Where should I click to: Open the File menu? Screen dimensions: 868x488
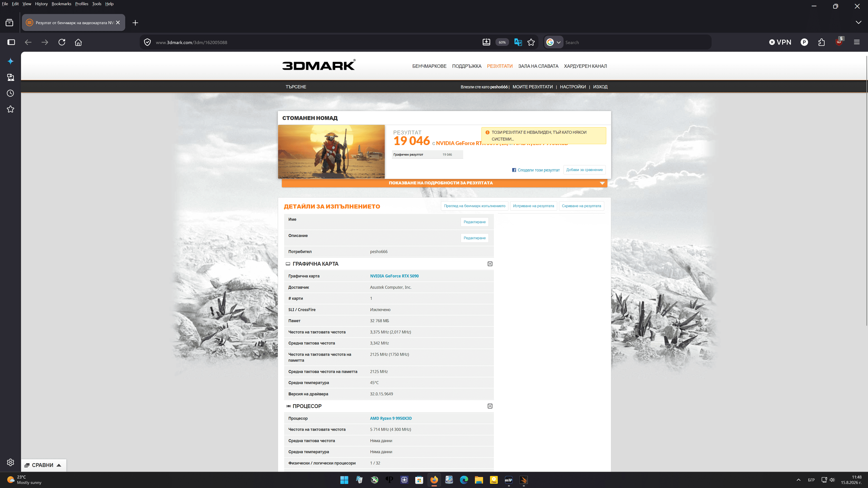point(5,4)
